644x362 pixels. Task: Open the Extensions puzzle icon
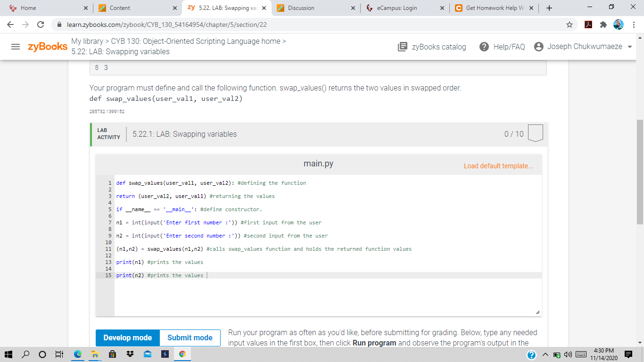tap(603, 25)
